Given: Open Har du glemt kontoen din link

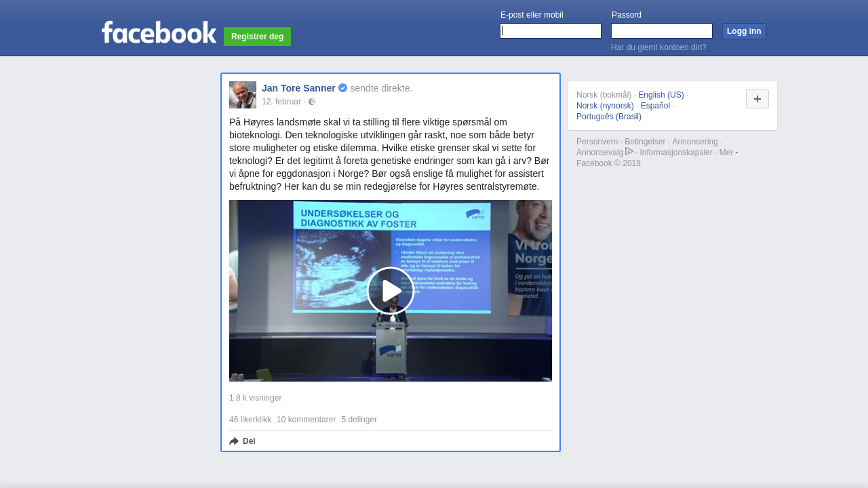Looking at the screenshot, I should [658, 47].
